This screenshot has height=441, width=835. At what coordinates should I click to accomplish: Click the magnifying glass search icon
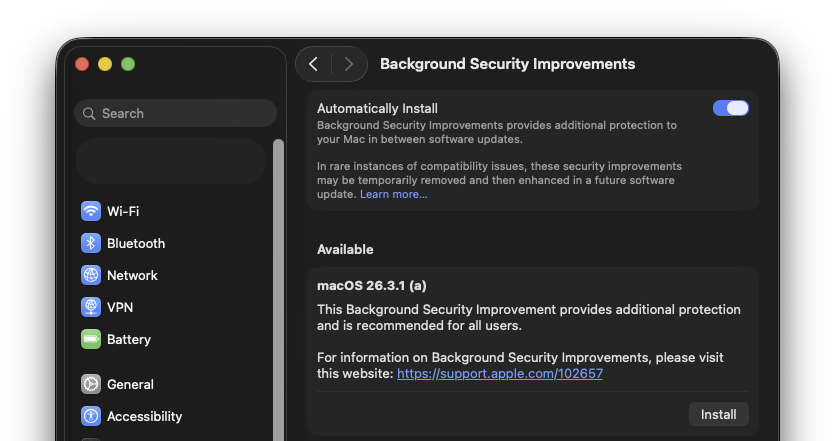pyautogui.click(x=90, y=114)
